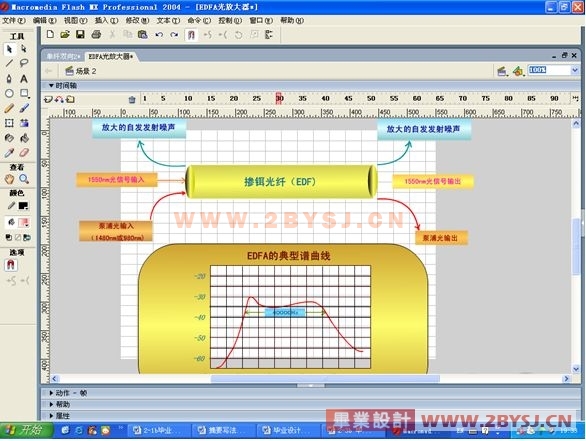Swap stroke and fill colors

tap(27, 237)
